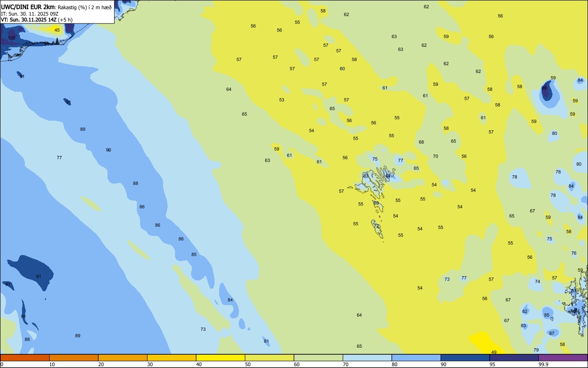Click the legend scale label '0'

click(x=2, y=364)
